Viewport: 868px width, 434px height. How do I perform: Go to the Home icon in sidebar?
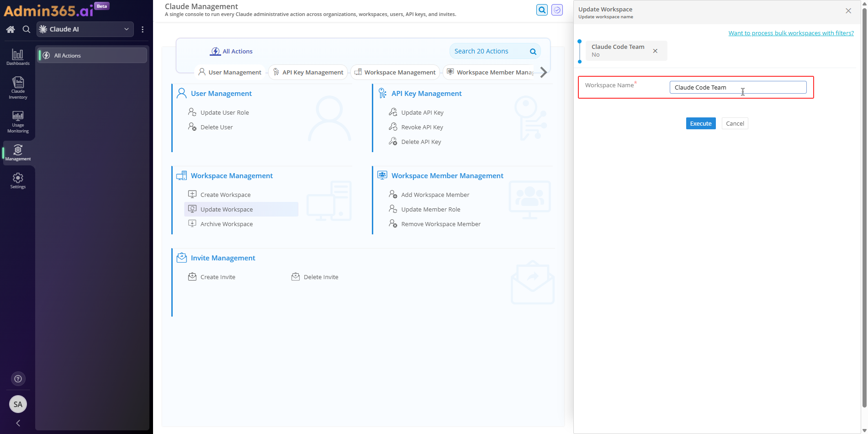(x=11, y=29)
